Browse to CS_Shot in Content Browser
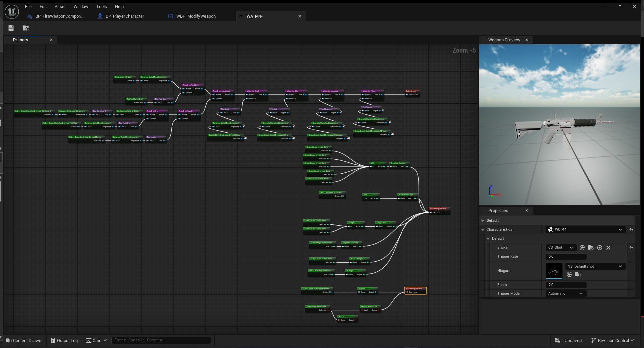The image size is (644, 348). point(591,248)
